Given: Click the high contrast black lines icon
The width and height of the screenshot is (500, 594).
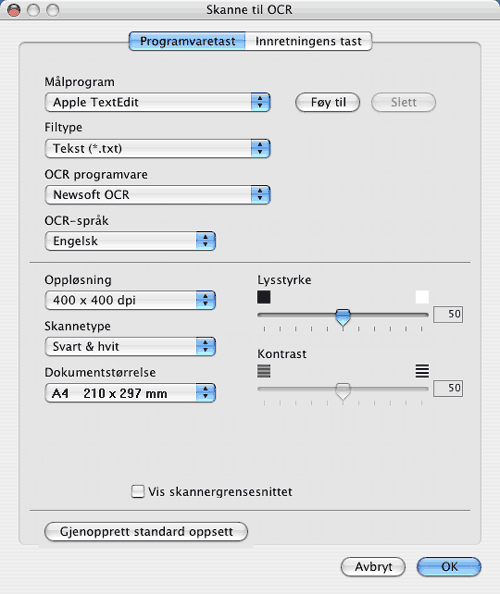Looking at the screenshot, I should (422, 371).
